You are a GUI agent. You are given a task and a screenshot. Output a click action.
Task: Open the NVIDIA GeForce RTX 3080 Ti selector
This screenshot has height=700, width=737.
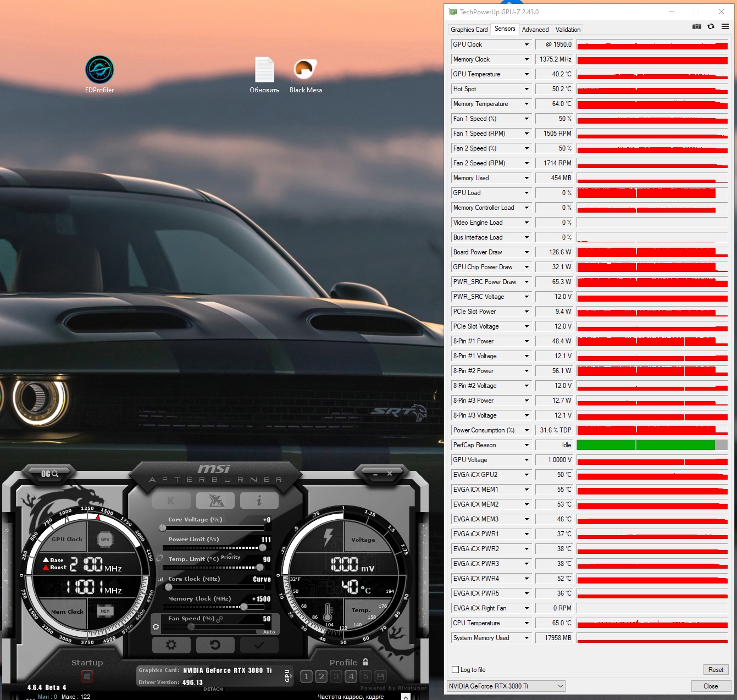point(506,686)
